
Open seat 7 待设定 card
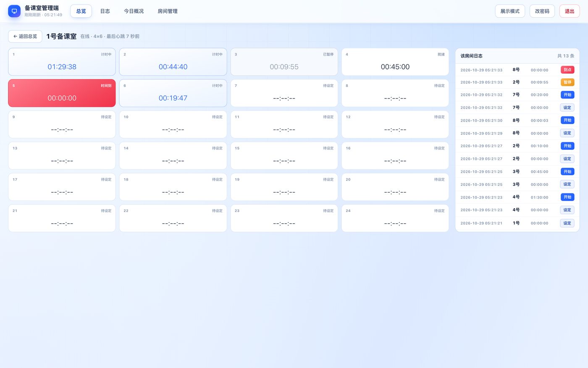coord(284,93)
